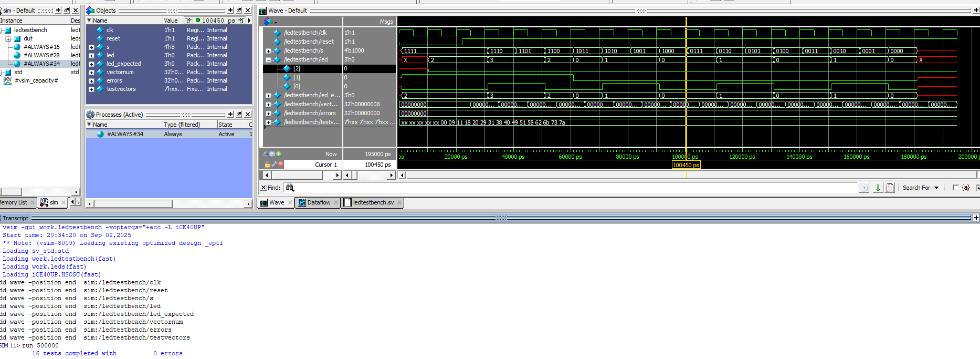980x359 pixels.
Task: Toggle the Cursor 1 lock icon
Action: (x=267, y=165)
